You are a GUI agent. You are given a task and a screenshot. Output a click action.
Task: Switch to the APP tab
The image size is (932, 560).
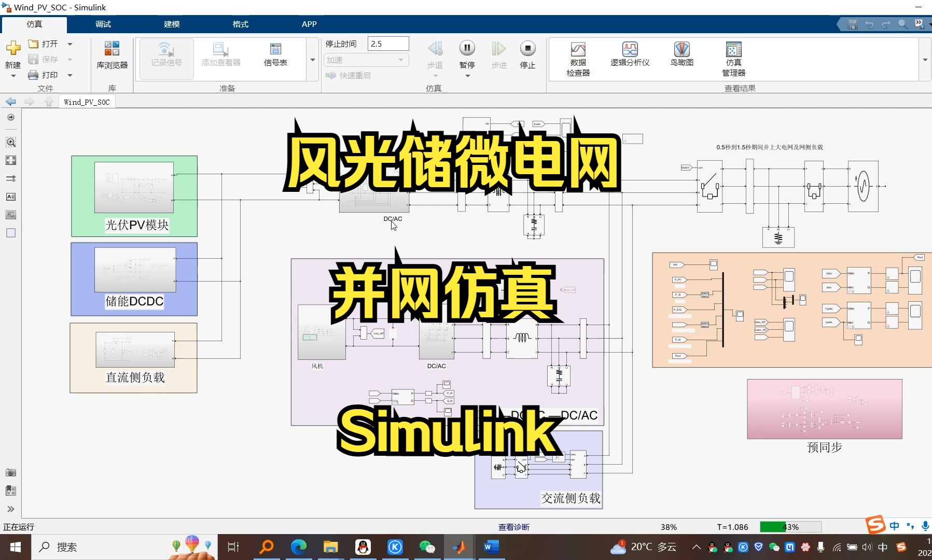pyautogui.click(x=309, y=24)
